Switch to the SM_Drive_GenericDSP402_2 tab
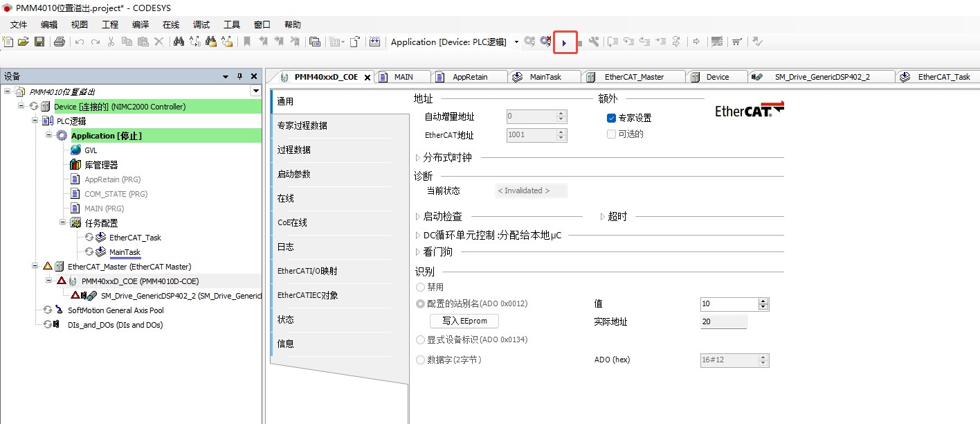980x424 pixels. click(x=822, y=77)
